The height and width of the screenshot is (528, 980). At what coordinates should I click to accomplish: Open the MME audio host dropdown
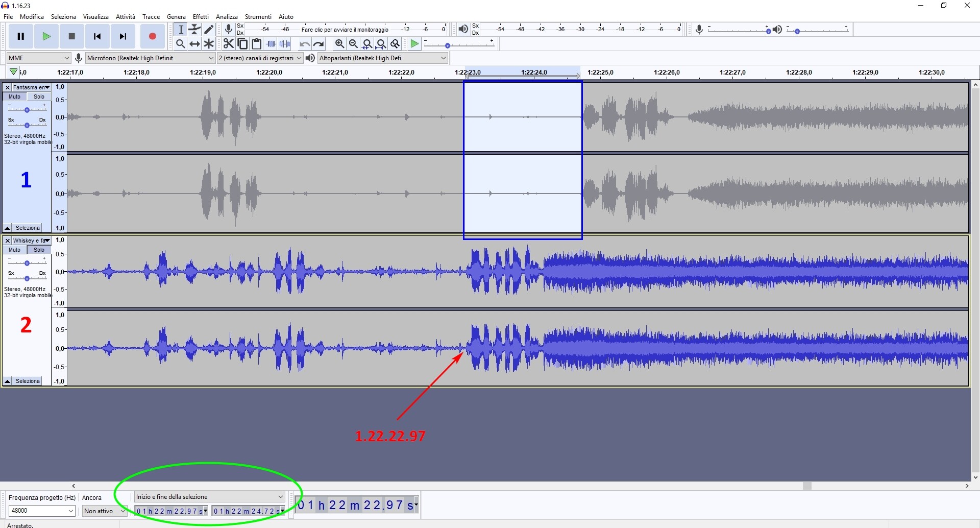click(x=39, y=58)
